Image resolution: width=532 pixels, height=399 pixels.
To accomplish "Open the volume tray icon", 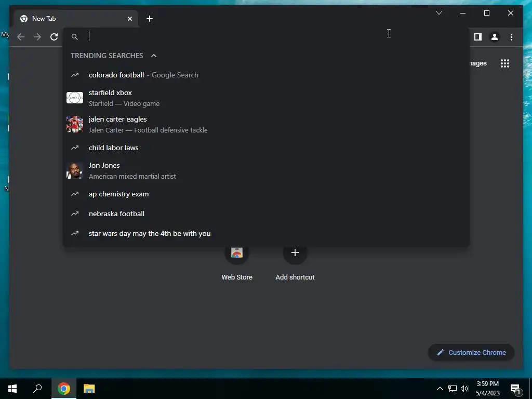I will coord(464,389).
